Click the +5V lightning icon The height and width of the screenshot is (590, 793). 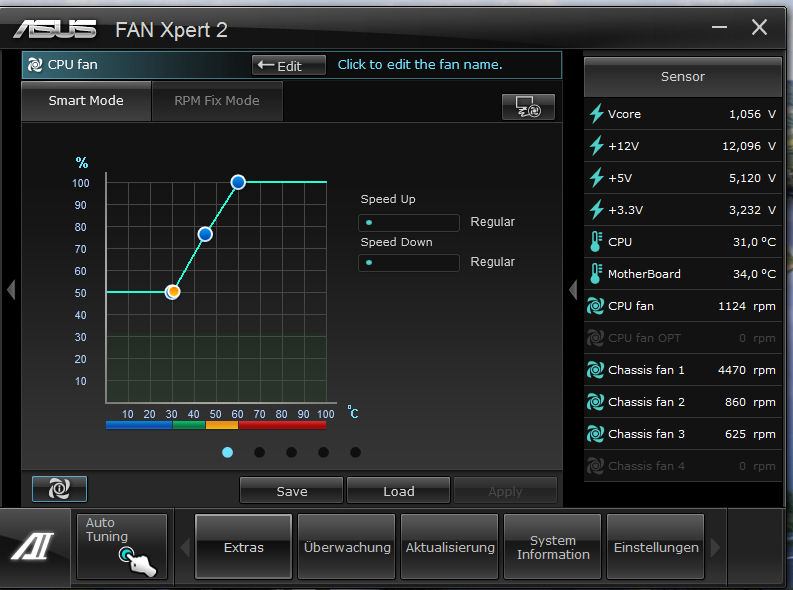597,178
